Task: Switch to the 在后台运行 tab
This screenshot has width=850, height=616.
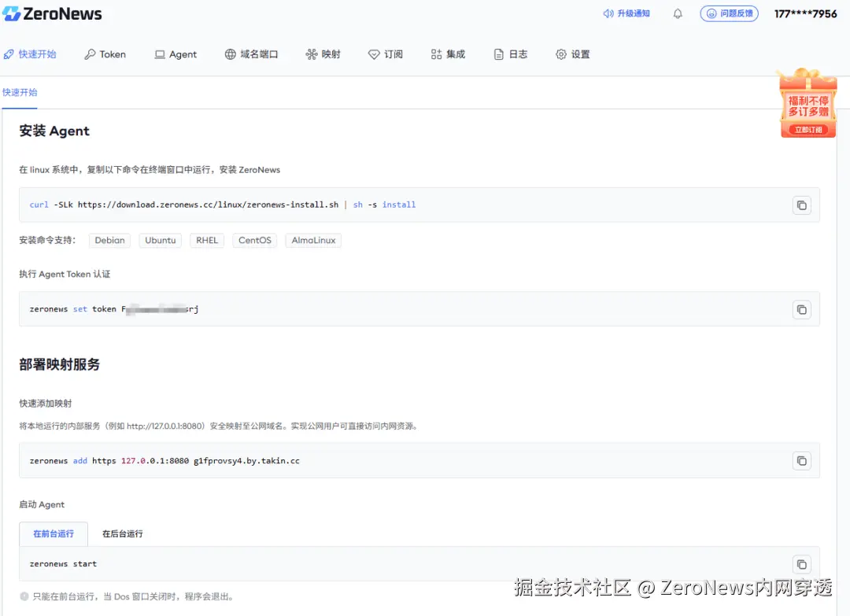Action: click(x=123, y=534)
